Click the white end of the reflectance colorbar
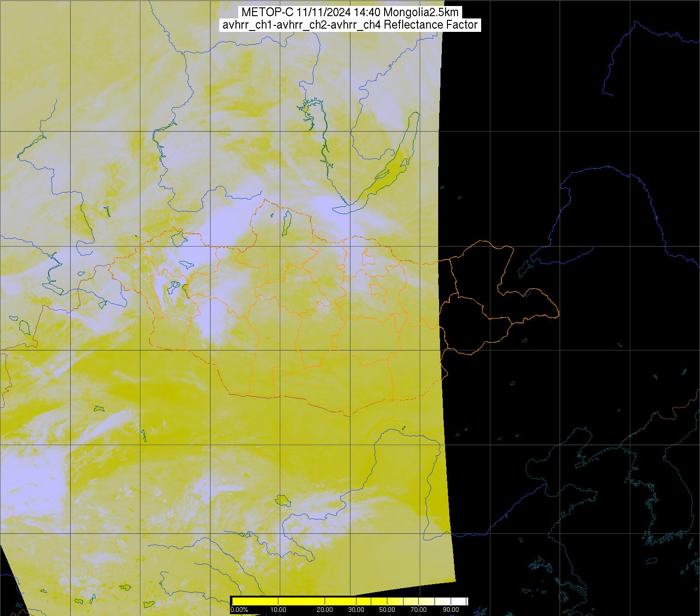Image resolution: width=700 pixels, height=616 pixels. point(459,601)
